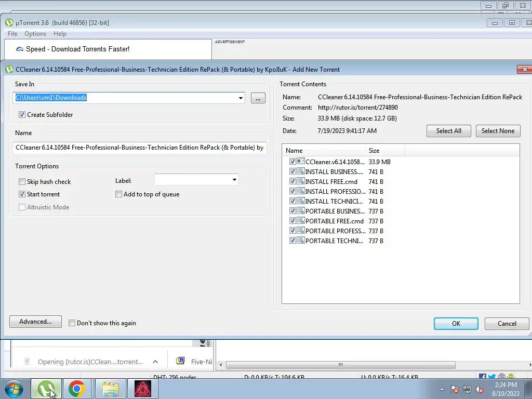532x399 pixels.
Task: Expand the Save In path dropdown
Action: pyautogui.click(x=241, y=98)
